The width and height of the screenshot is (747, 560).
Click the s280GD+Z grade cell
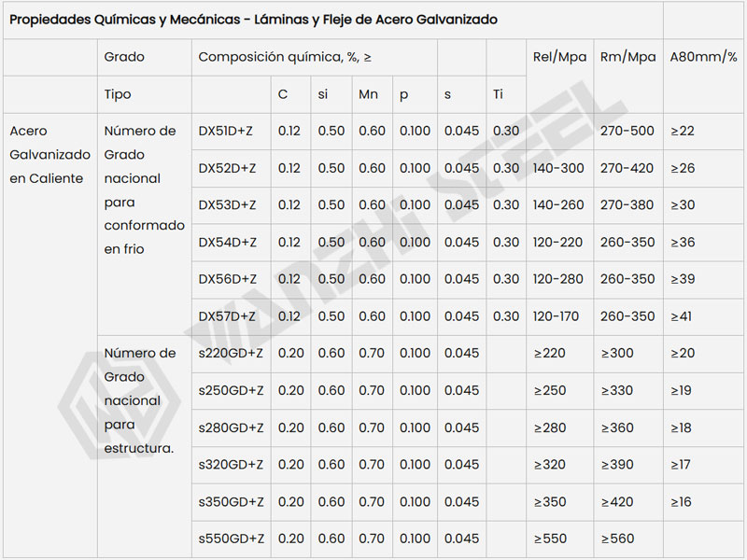(x=231, y=428)
